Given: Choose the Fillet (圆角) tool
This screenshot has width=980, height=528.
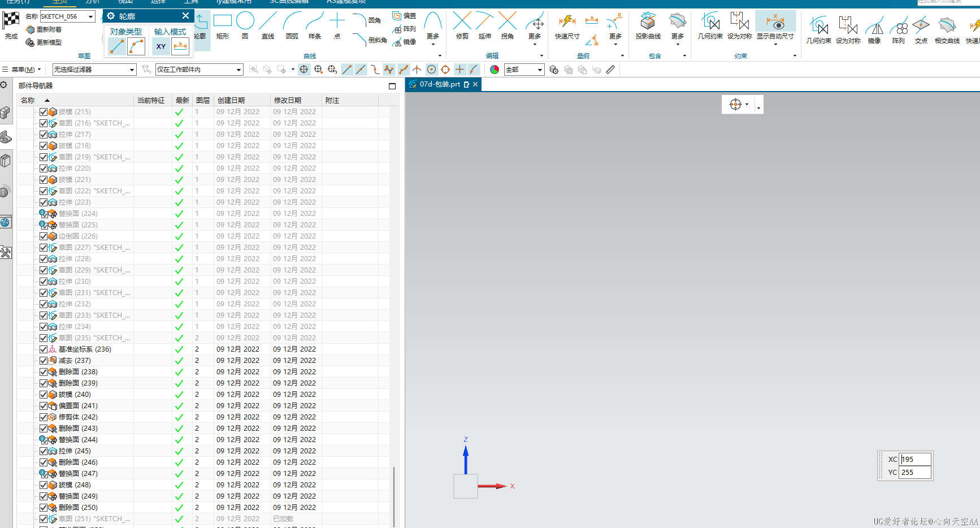Looking at the screenshot, I should 367,20.
